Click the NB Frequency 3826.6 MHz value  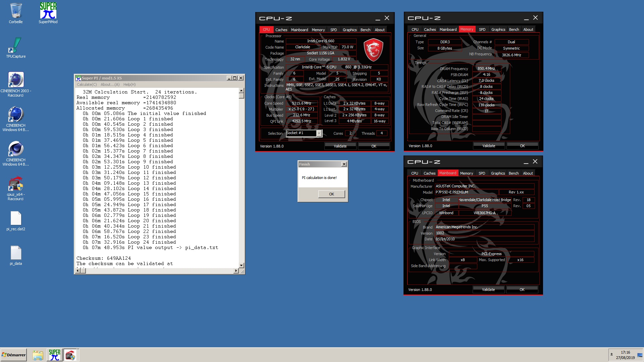(512, 55)
